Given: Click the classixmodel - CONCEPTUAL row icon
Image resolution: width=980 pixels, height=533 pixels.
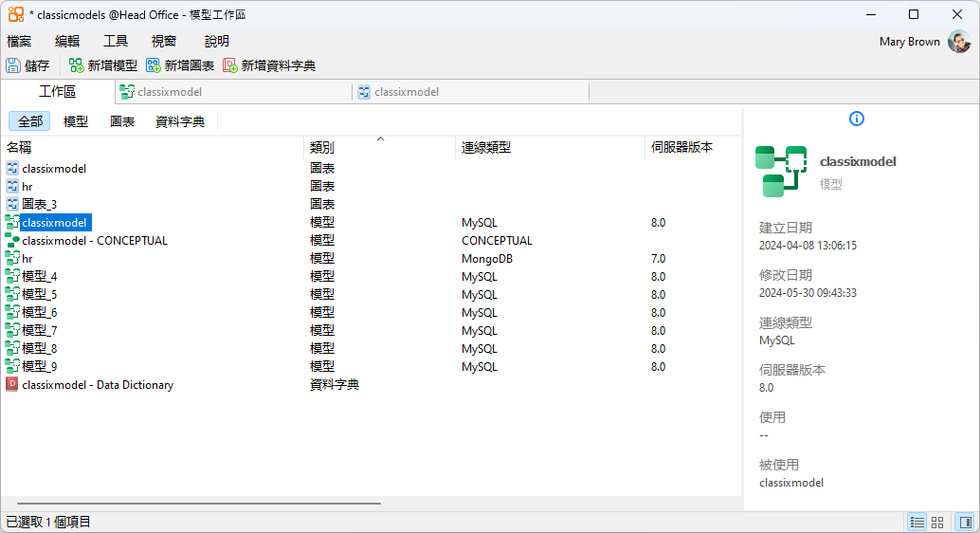Looking at the screenshot, I should (x=12, y=240).
